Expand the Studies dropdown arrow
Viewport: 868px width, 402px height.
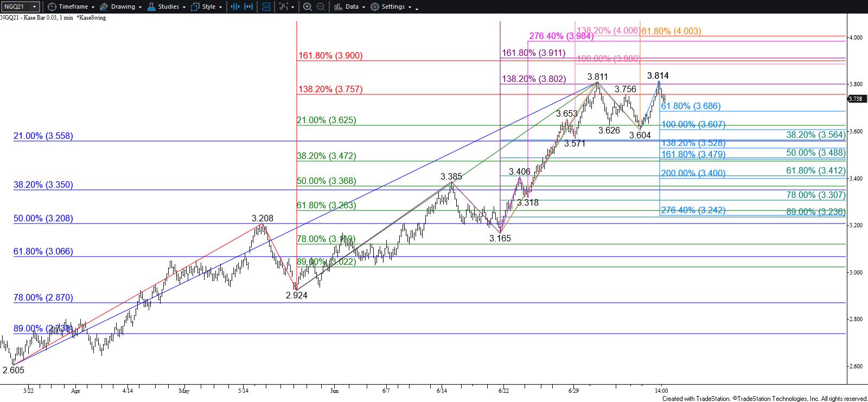[x=183, y=7]
